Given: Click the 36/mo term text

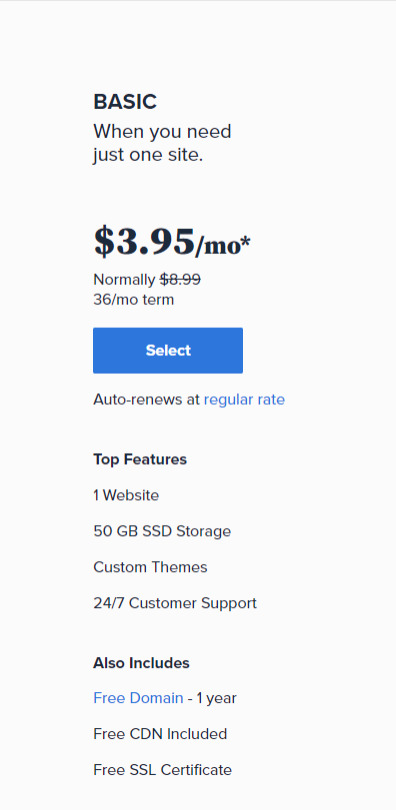Looking at the screenshot, I should pos(134,300).
